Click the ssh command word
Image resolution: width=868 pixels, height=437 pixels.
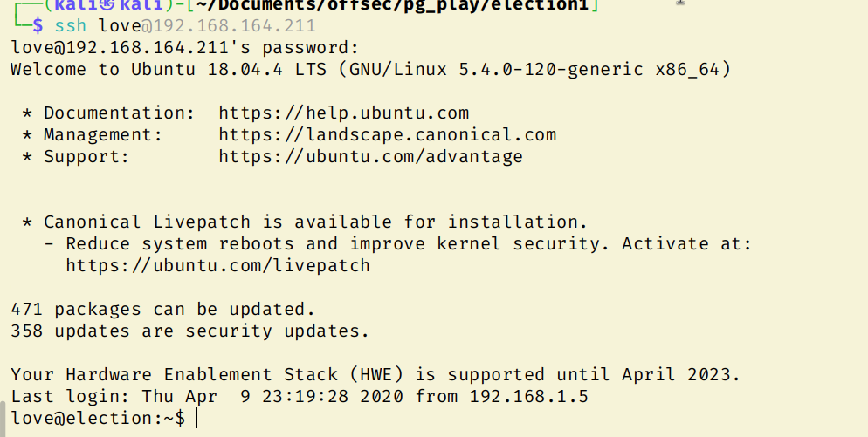coord(71,26)
